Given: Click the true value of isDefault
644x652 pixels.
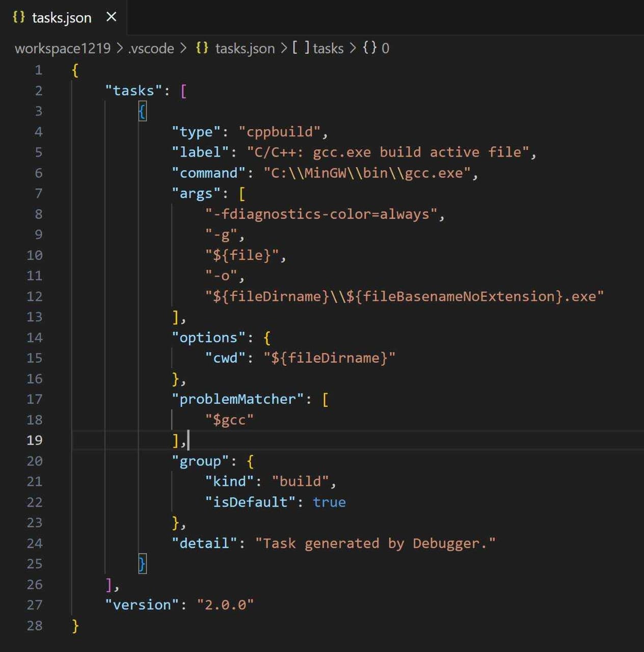Looking at the screenshot, I should (x=329, y=502).
